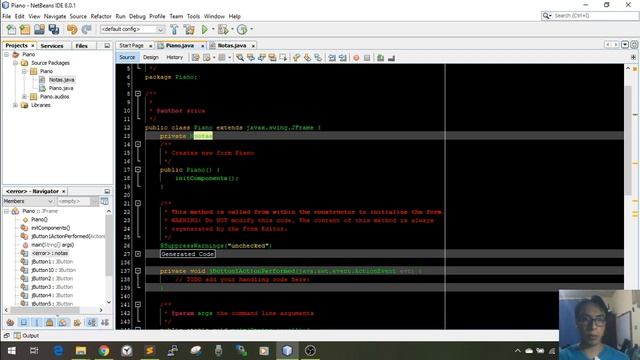Click the Toggle Highlight Search icon
640x360 pixels.
(x=272, y=58)
